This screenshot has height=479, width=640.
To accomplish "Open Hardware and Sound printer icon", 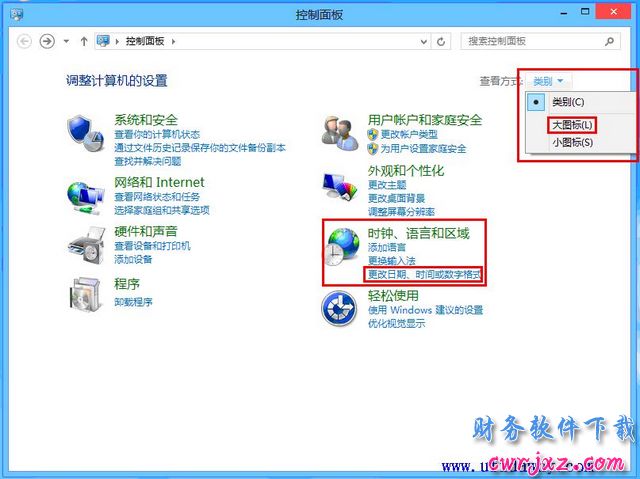I will pyautogui.click(x=87, y=245).
